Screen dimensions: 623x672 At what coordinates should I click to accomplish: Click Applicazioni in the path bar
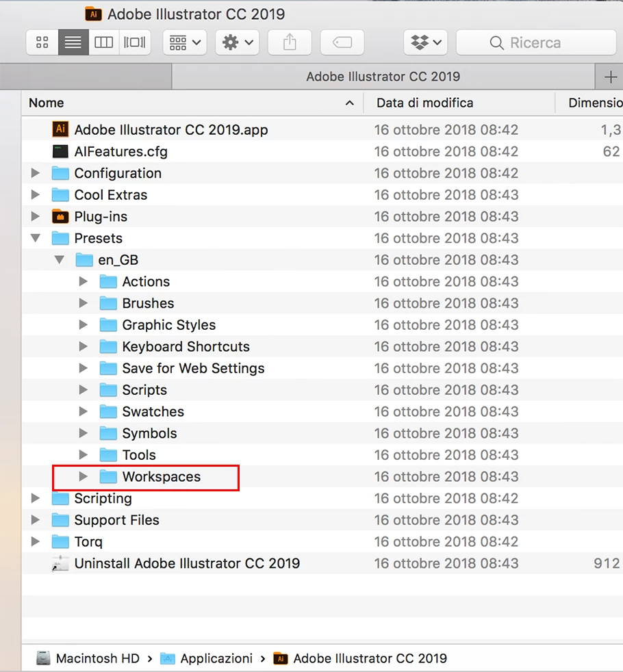coord(216,658)
